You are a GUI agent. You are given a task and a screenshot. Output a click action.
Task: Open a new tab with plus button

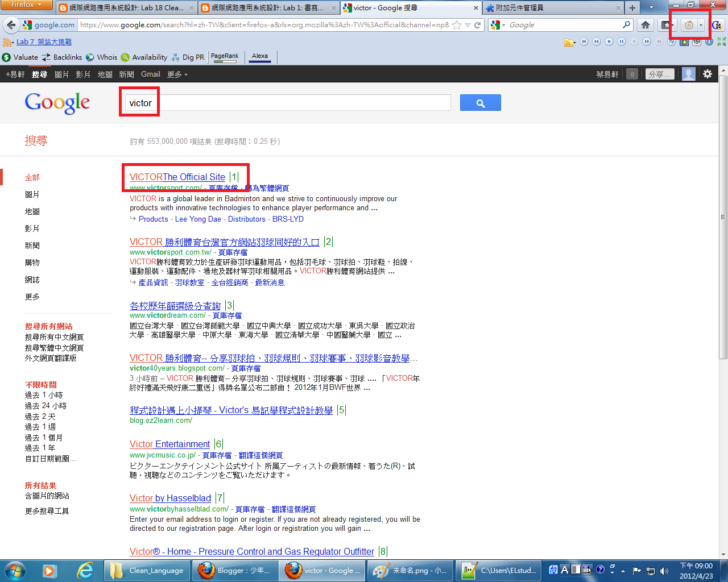(x=632, y=8)
